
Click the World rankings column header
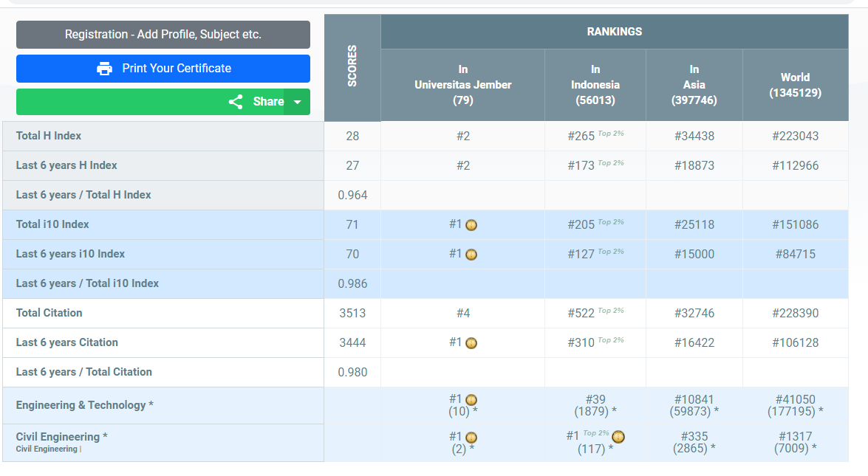point(795,85)
